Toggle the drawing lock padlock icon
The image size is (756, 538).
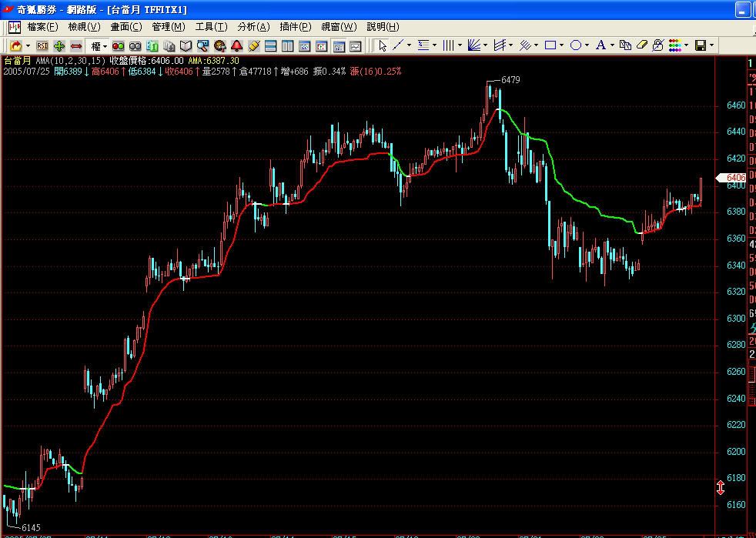tap(657, 45)
